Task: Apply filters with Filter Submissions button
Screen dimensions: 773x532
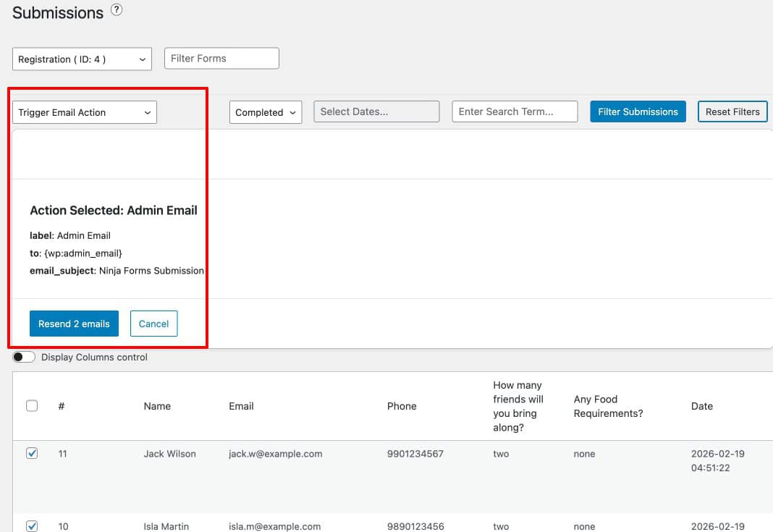Action: tap(638, 111)
